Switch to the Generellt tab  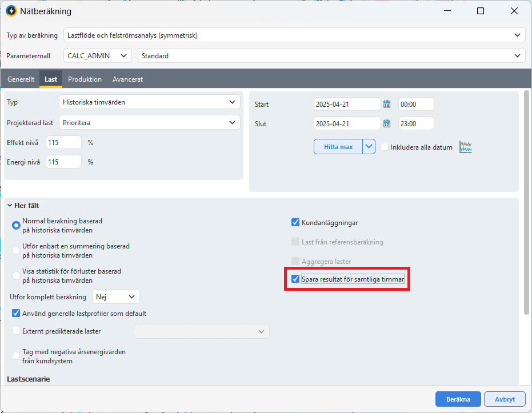click(21, 79)
